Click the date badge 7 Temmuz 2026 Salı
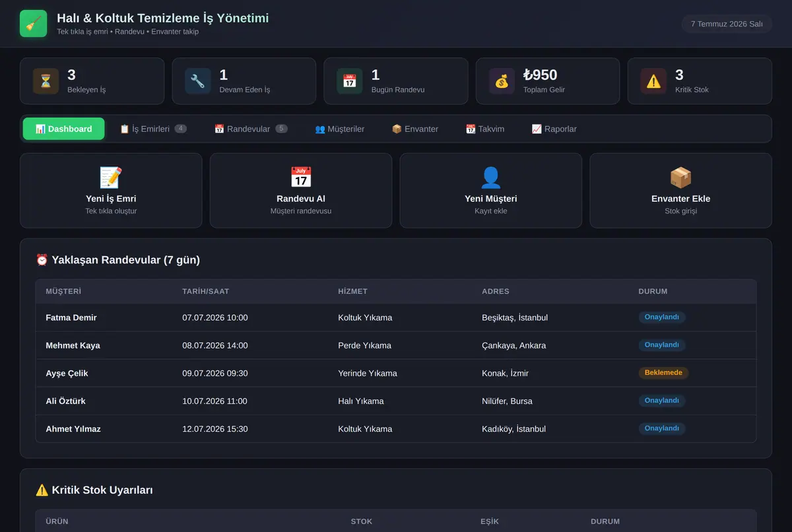 pos(727,24)
